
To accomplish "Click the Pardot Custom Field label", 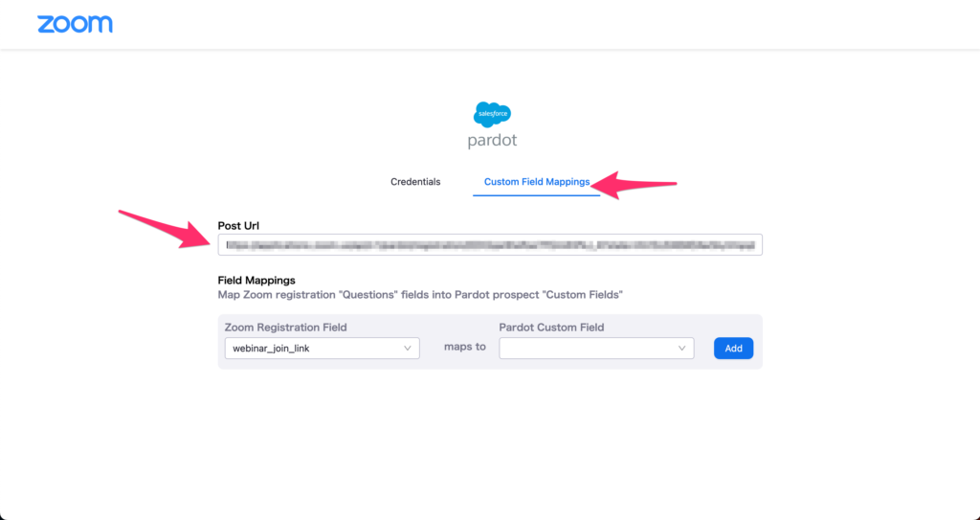I will [551, 328].
